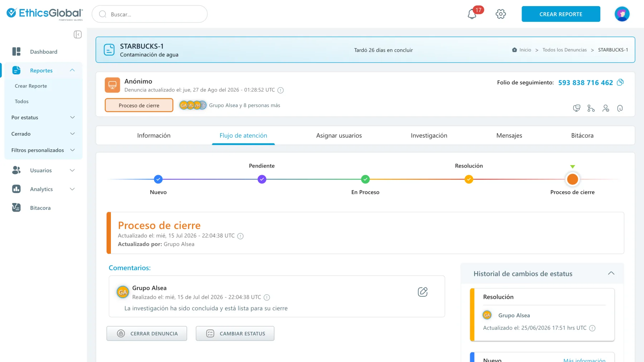This screenshot has height=362, width=644.
Task: Click the Dashboard sidebar label
Action: pyautogui.click(x=44, y=51)
